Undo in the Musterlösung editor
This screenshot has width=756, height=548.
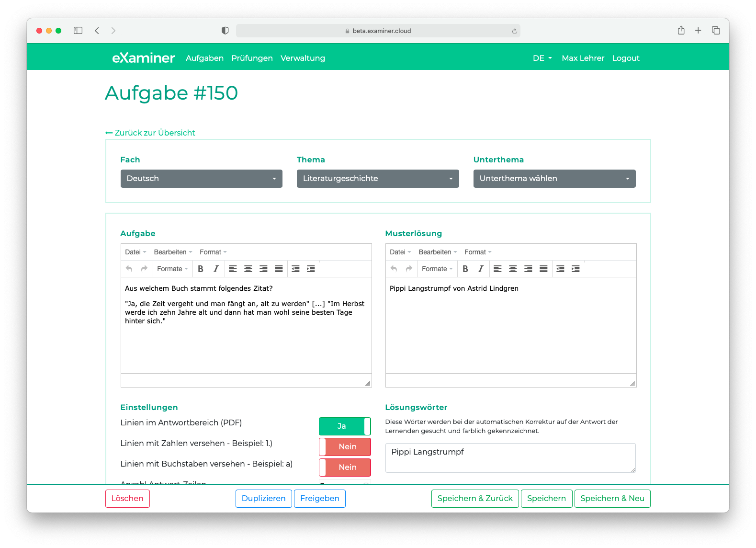[394, 269]
